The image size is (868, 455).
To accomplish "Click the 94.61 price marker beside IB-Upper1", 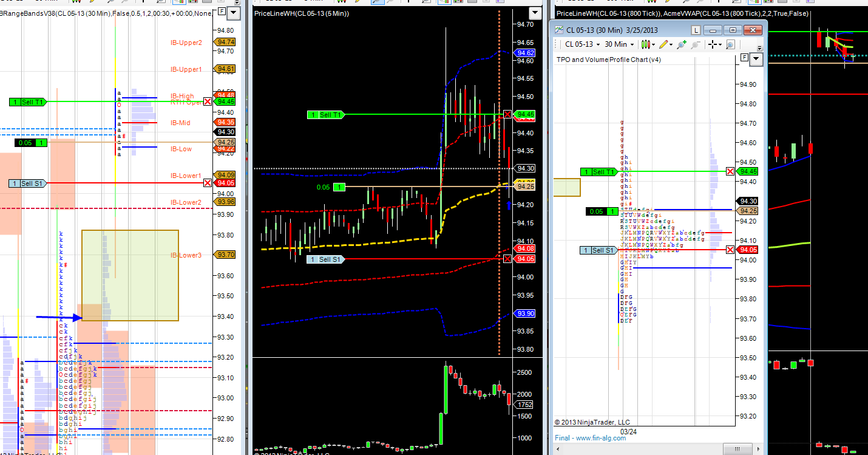I will 225,69.
